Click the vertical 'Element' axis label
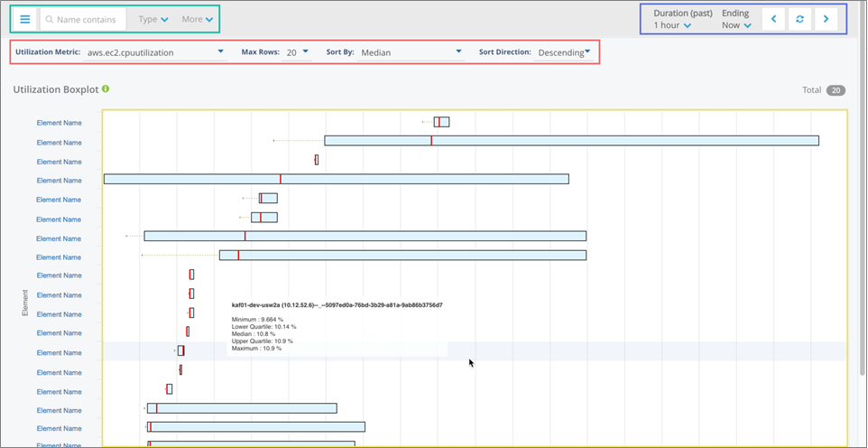Image resolution: width=868 pixels, height=448 pixels. pos(25,303)
